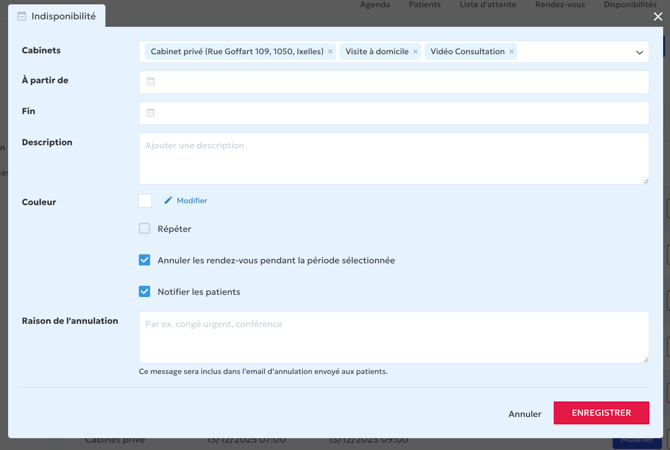Viewport: 670px width, 450px height.
Task: Click calendar icon in Fin field
Action: tap(151, 113)
